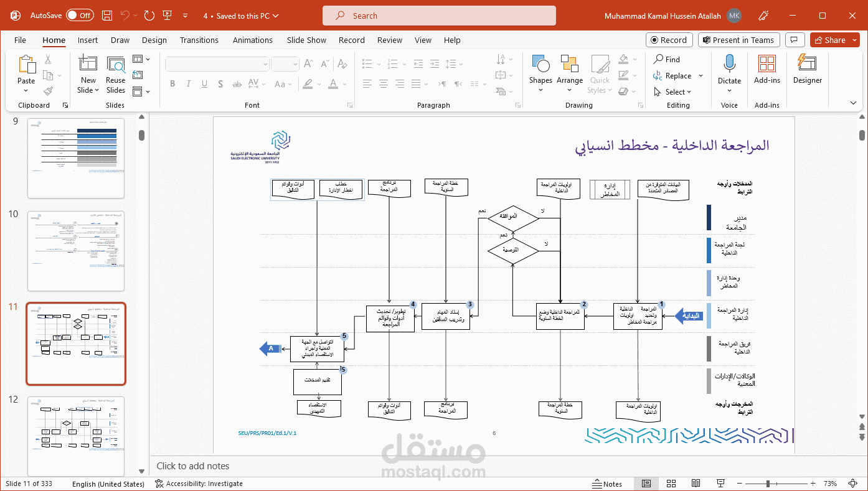
Task: Toggle Strikethrough formatting
Action: pyautogui.click(x=237, y=84)
